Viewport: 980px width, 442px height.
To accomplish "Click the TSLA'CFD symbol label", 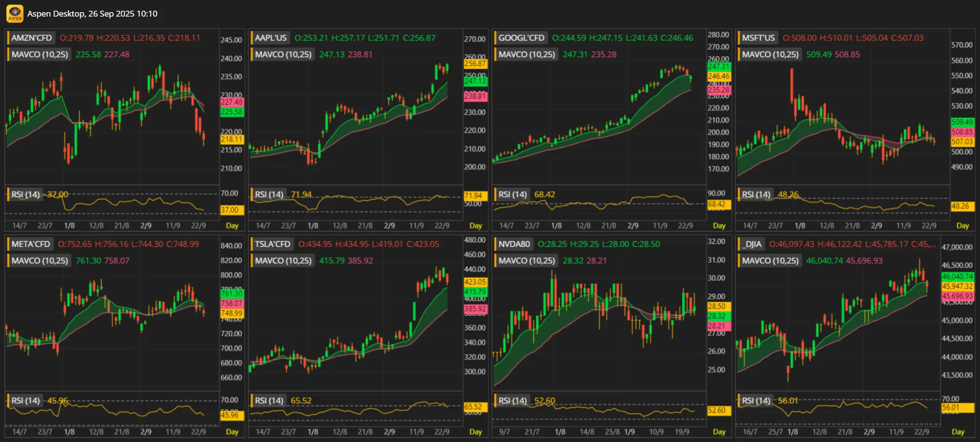I will pyautogui.click(x=272, y=244).
